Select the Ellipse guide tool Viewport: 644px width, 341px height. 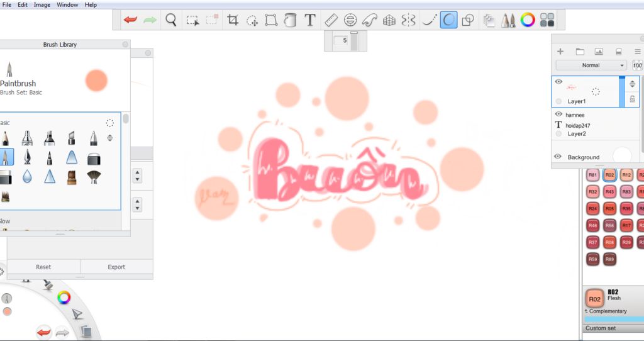(350, 20)
